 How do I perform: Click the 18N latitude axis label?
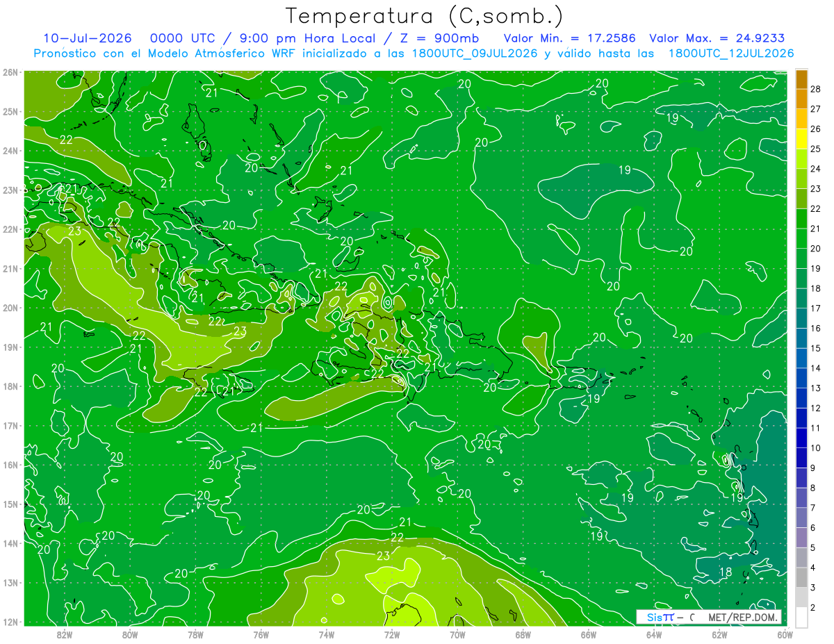pyautogui.click(x=10, y=386)
